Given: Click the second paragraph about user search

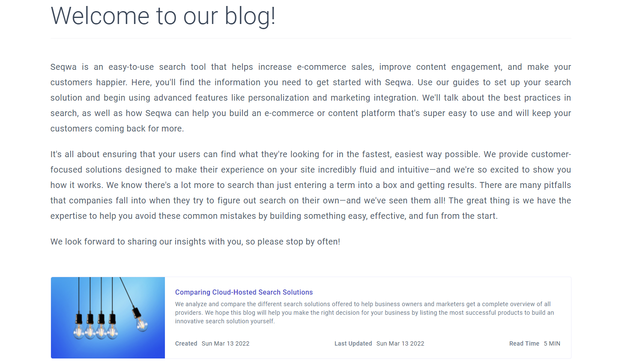Looking at the screenshot, I should 311,185.
